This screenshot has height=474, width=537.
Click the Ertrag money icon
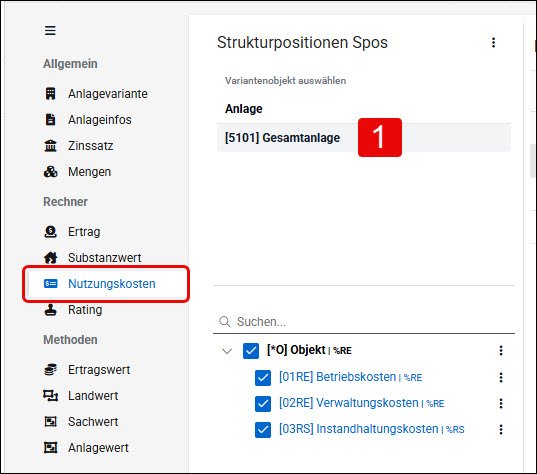point(50,232)
